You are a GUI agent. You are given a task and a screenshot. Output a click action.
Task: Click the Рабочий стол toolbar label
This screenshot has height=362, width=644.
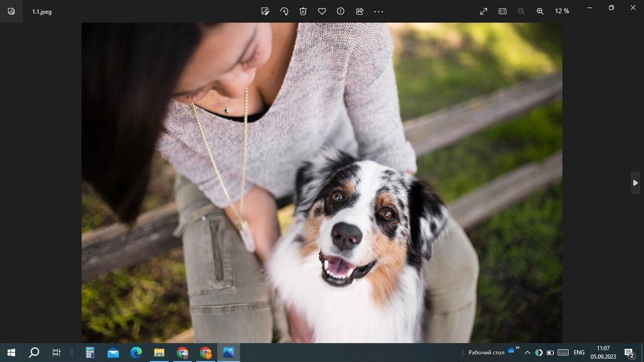(486, 352)
